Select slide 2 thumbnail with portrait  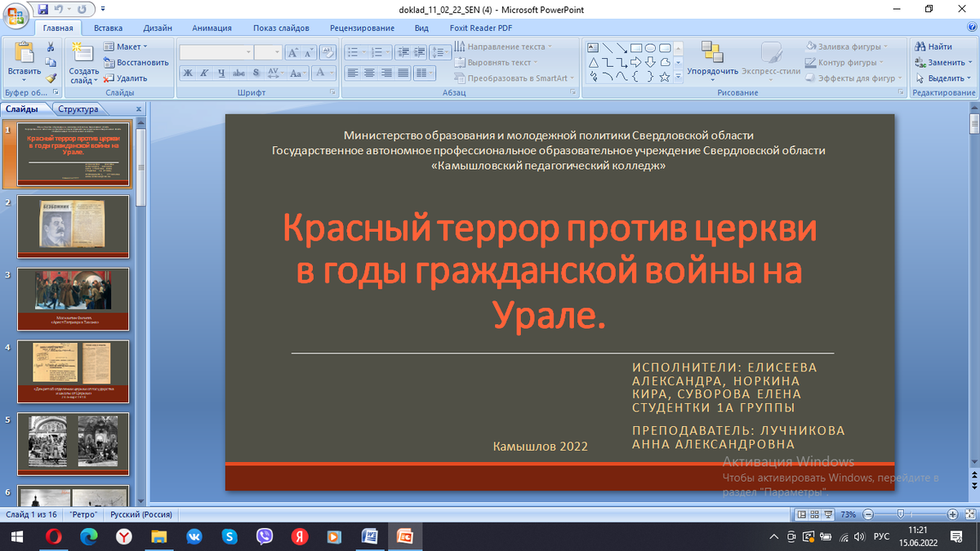click(73, 226)
